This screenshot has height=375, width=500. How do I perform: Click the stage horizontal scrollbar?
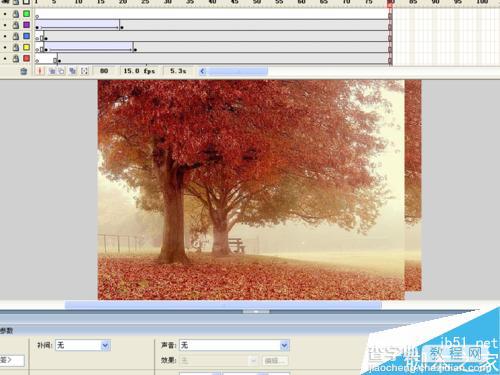coord(223,304)
